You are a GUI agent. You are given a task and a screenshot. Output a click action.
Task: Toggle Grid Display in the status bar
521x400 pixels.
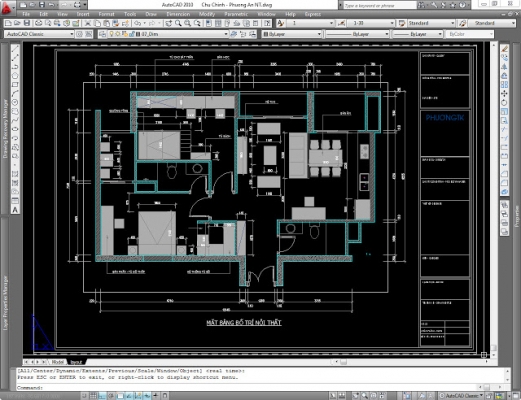click(94, 396)
